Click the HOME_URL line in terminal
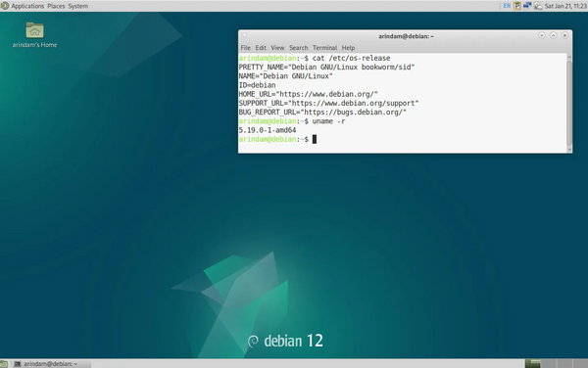 [x=308, y=94]
